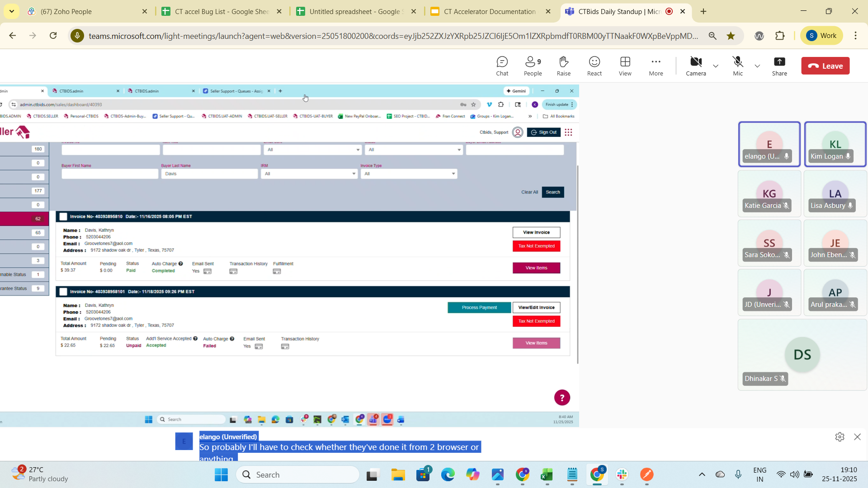Select Kim Logan participant tile

coord(835,145)
